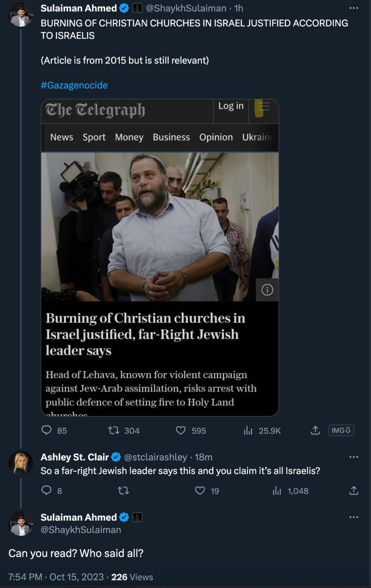Reply to Ashley St. Clair's tweet
The image size is (371, 588).
point(46,490)
